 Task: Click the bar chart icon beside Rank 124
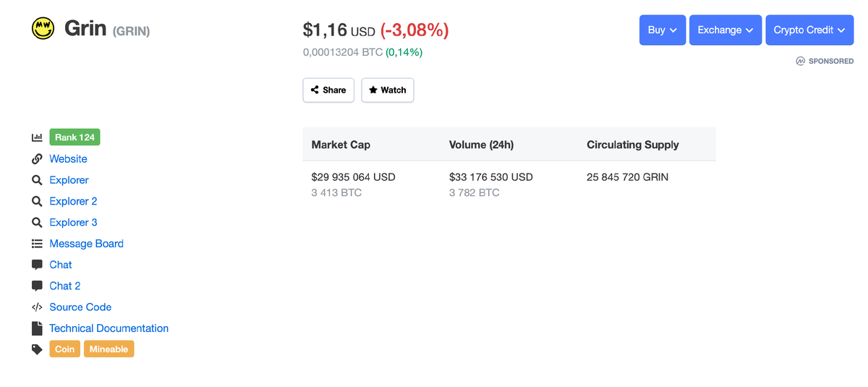tap(37, 137)
